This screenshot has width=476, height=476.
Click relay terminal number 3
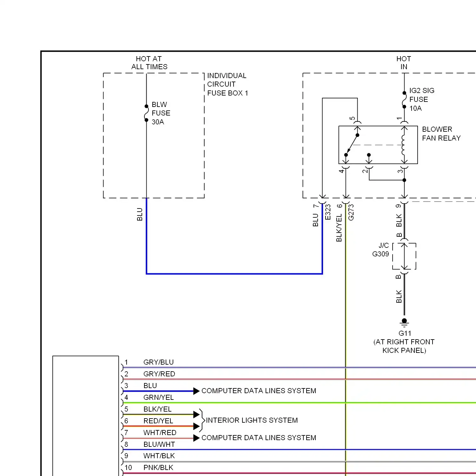pyautogui.click(x=400, y=171)
